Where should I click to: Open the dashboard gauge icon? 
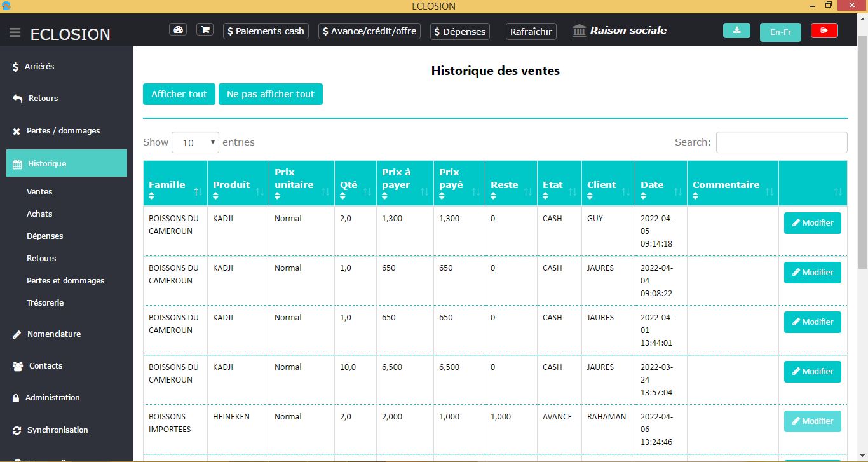[x=178, y=30]
